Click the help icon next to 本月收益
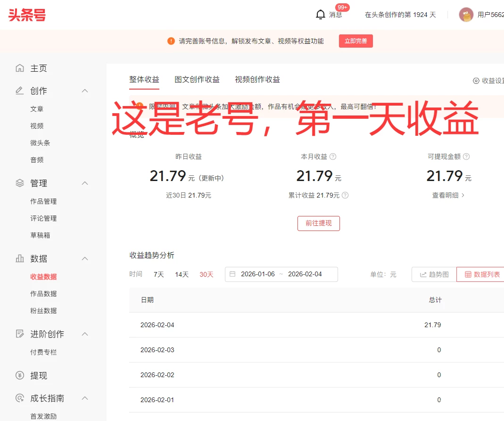The height and width of the screenshot is (421, 504). 333,157
